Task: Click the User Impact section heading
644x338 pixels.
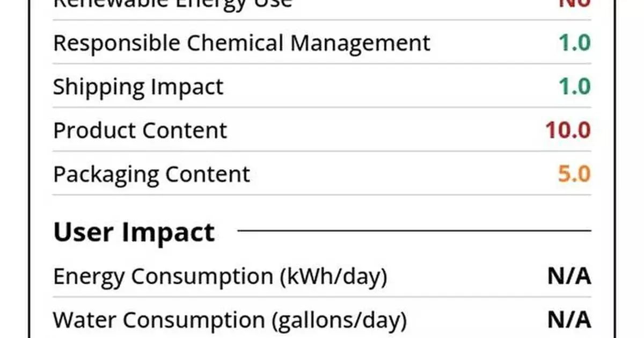Action: [x=134, y=232]
